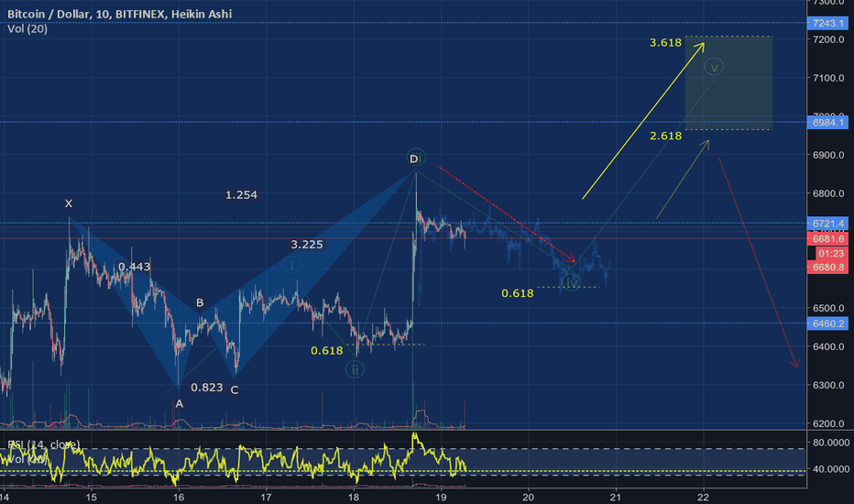This screenshot has height=504, width=854.
Task: Click the 0.618 label beside wave ii
Action: click(327, 351)
